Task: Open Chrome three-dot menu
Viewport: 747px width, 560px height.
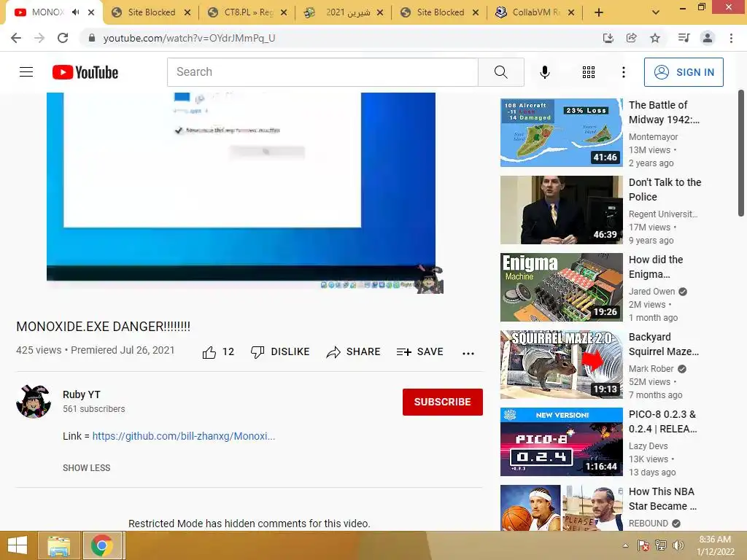Action: pyautogui.click(x=731, y=38)
